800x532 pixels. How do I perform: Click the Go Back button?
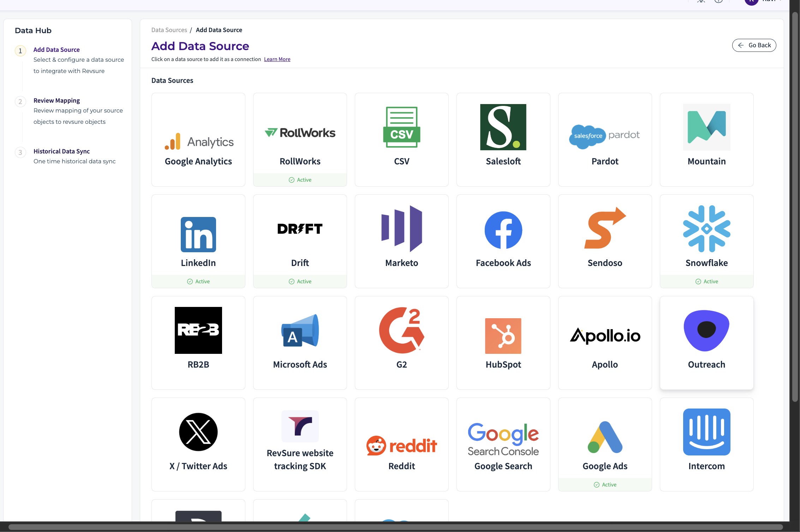(x=754, y=45)
